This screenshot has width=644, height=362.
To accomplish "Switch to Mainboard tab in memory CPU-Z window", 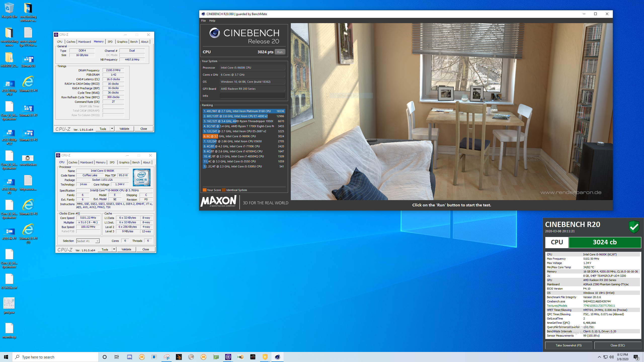I will (x=85, y=42).
